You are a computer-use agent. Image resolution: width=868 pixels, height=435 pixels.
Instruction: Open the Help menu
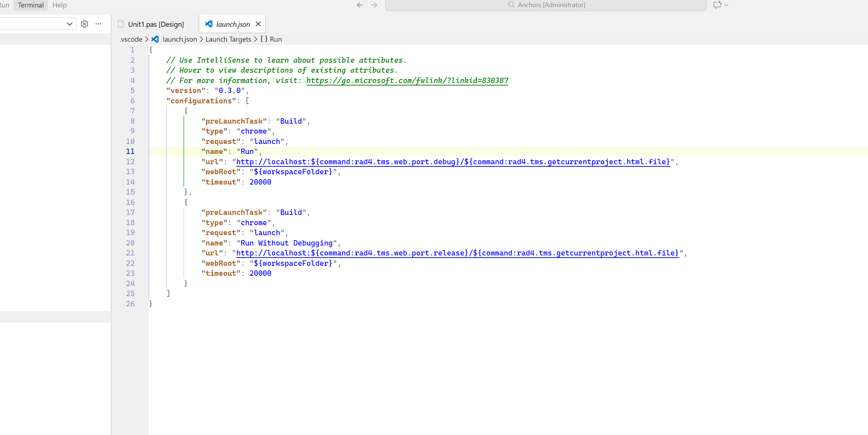[59, 5]
